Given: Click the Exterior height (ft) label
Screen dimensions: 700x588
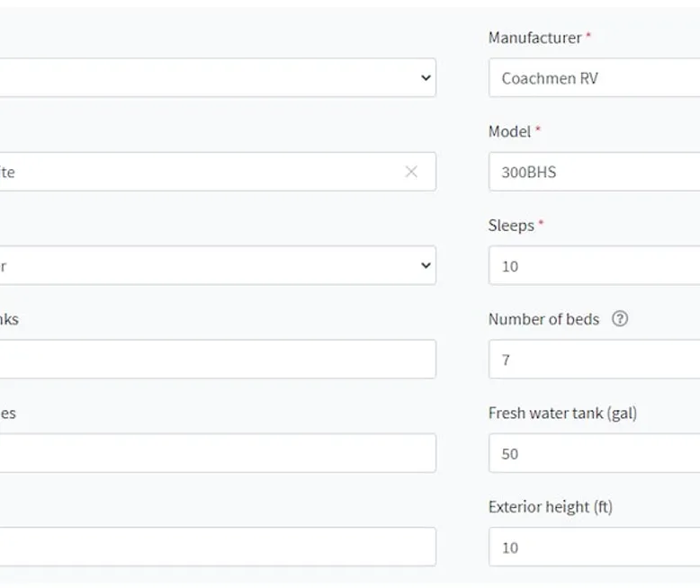Looking at the screenshot, I should tap(551, 507).
